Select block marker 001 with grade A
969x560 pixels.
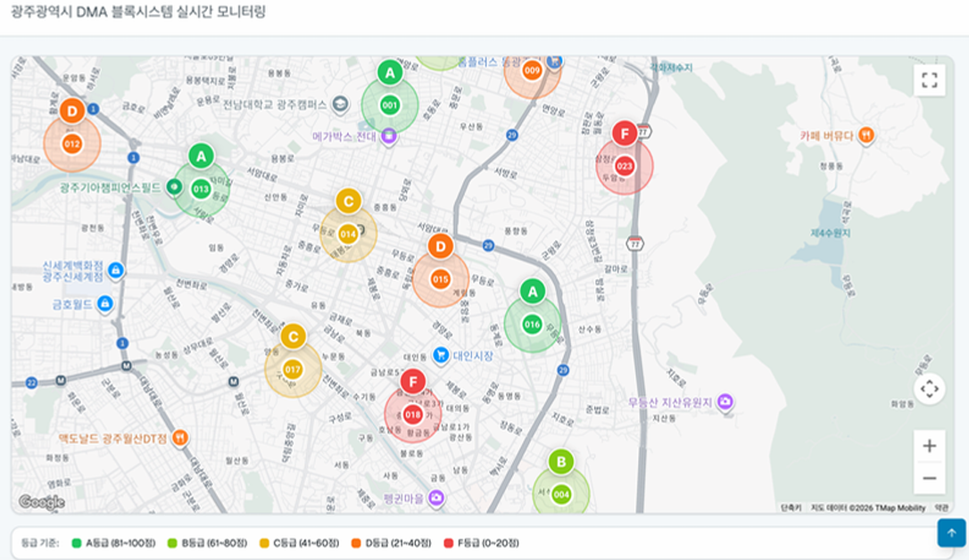(389, 105)
